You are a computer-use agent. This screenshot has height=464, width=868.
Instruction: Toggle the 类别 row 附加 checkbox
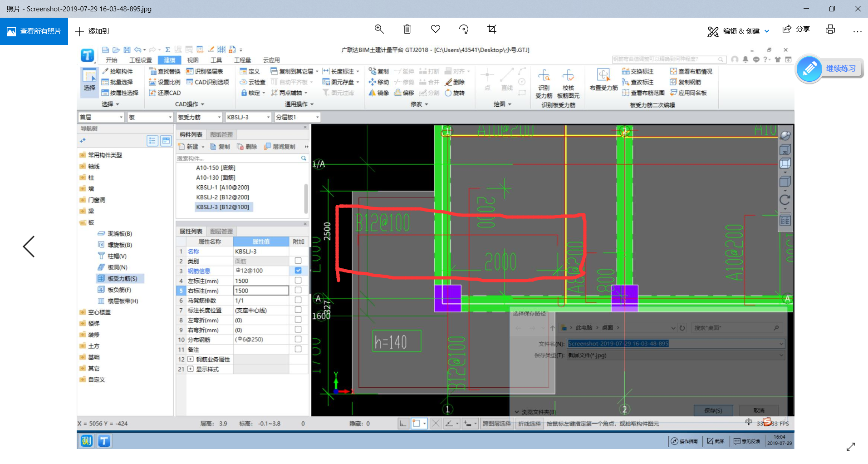(298, 261)
